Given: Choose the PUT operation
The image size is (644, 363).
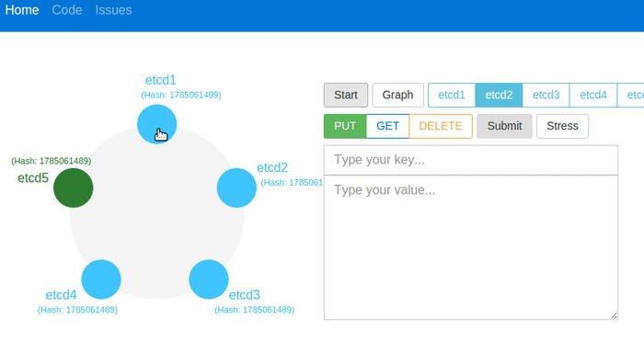Looking at the screenshot, I should tap(345, 126).
